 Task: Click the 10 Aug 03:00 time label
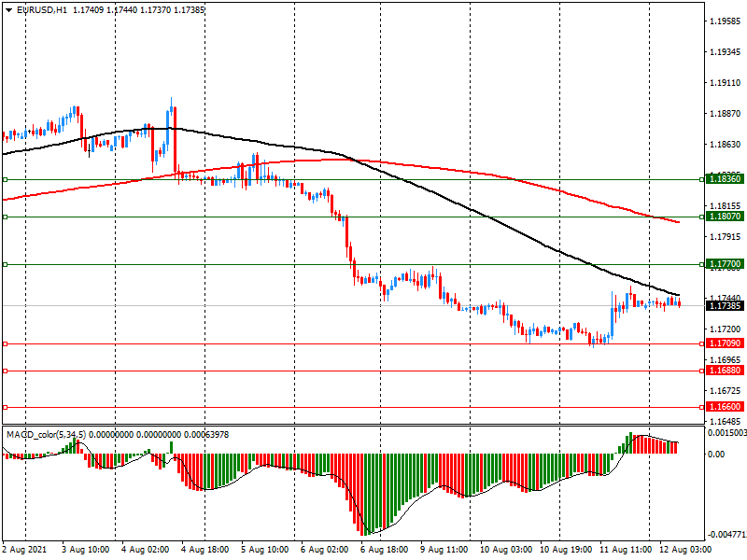tap(506, 550)
